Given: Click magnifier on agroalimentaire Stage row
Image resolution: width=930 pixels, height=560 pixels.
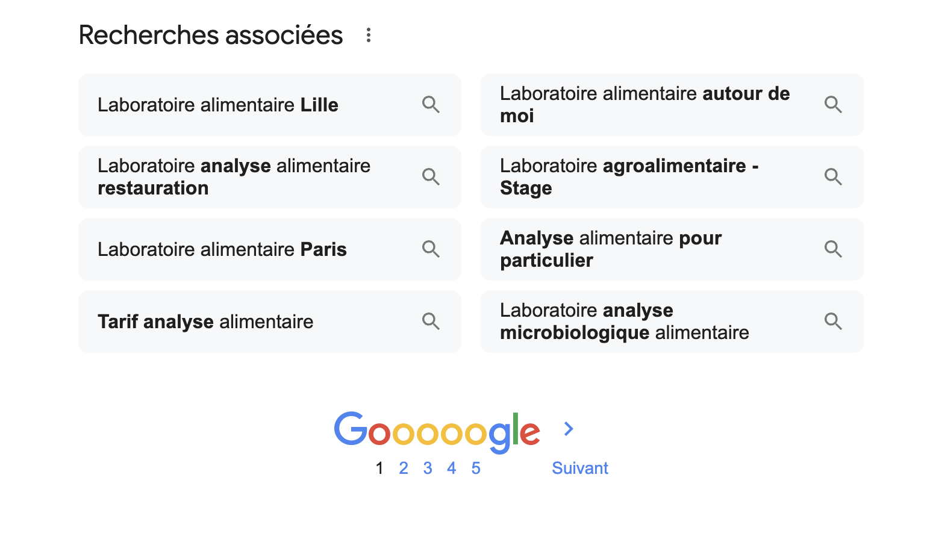Looking at the screenshot, I should pos(833,177).
